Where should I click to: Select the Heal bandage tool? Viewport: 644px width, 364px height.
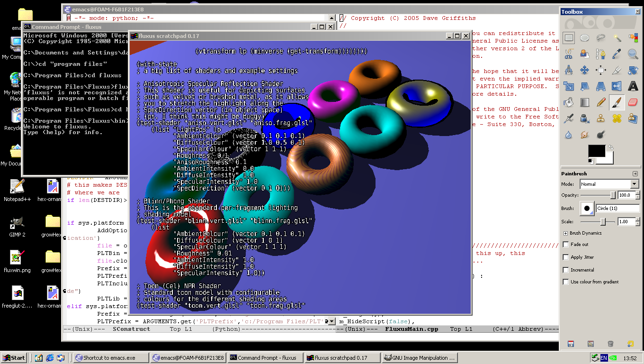tap(617, 118)
